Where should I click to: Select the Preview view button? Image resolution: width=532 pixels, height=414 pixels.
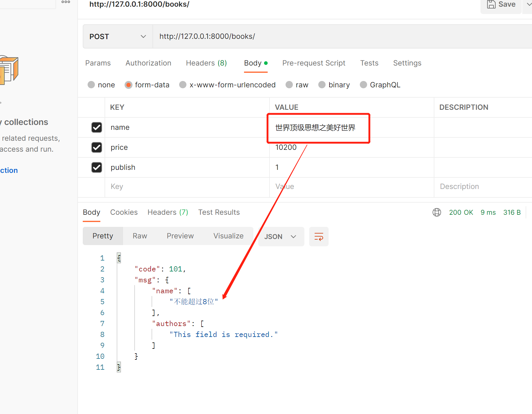pyautogui.click(x=180, y=236)
